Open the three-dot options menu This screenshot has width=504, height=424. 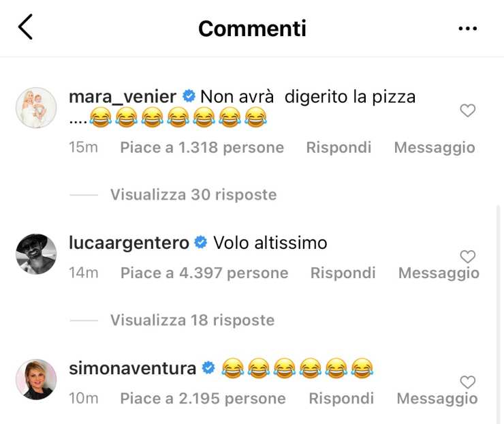[x=467, y=29]
